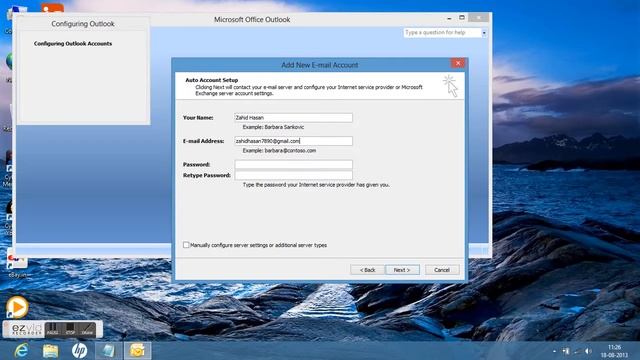Viewport: 640px width, 360px height.
Task: Select the ezvid Draw tool
Action: pyautogui.click(x=87, y=329)
